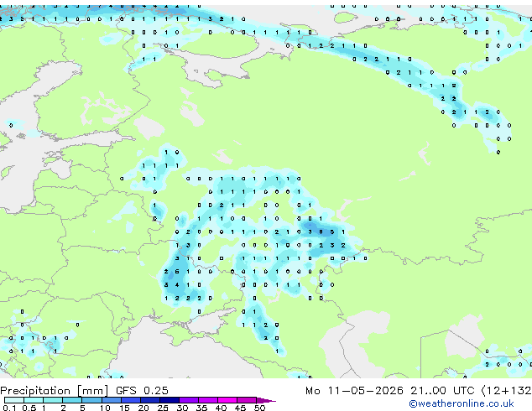
Task: Click the 2 to 5 mm legend swatch
Action: click(x=72, y=400)
